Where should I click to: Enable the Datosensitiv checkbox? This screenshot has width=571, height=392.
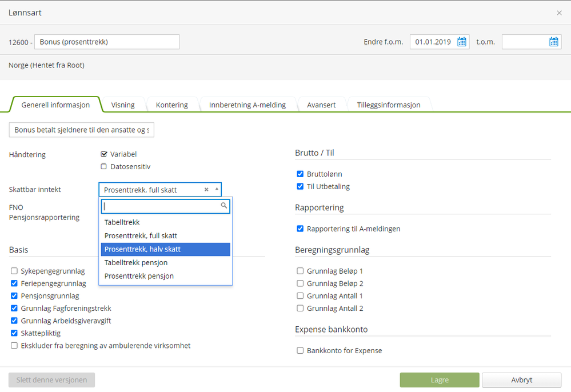(103, 167)
